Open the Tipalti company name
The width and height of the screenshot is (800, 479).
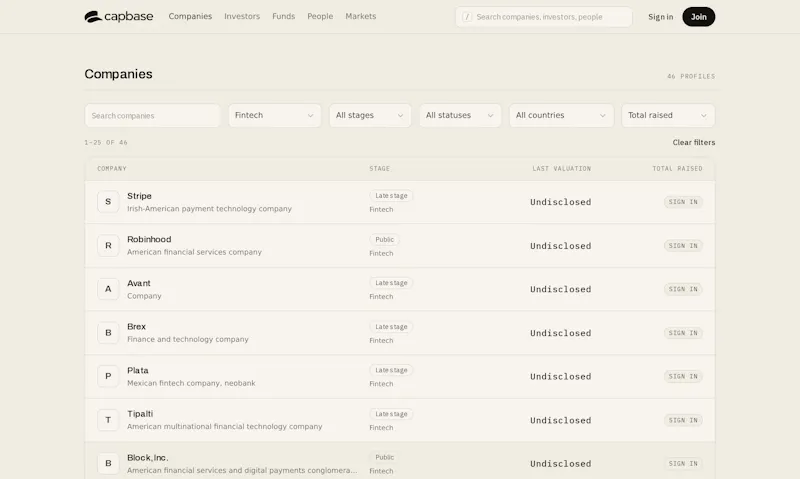click(x=140, y=414)
